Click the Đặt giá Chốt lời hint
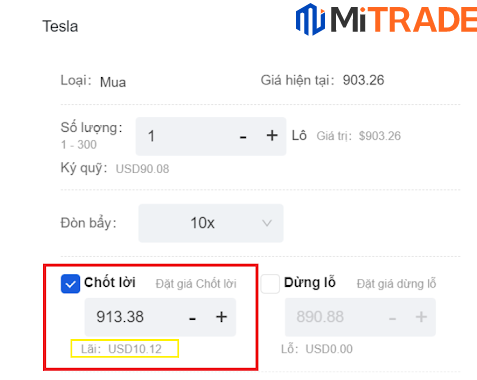Screen dimensions: 477x380 click(196, 284)
